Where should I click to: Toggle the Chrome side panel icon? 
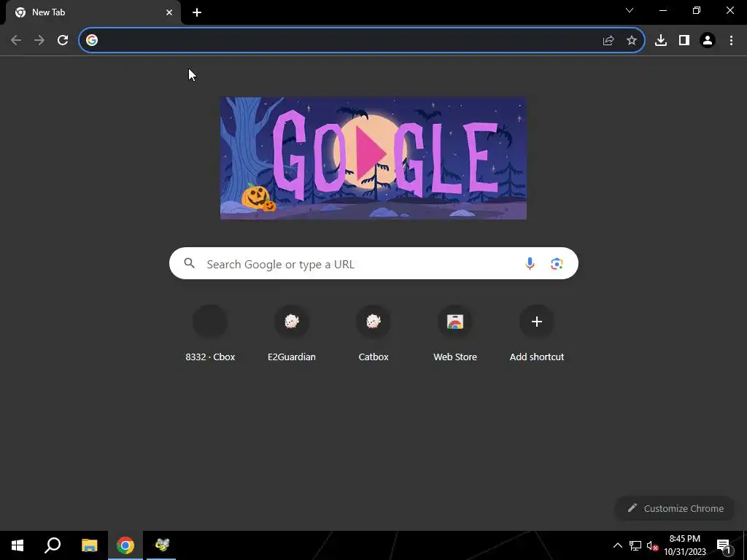click(684, 41)
